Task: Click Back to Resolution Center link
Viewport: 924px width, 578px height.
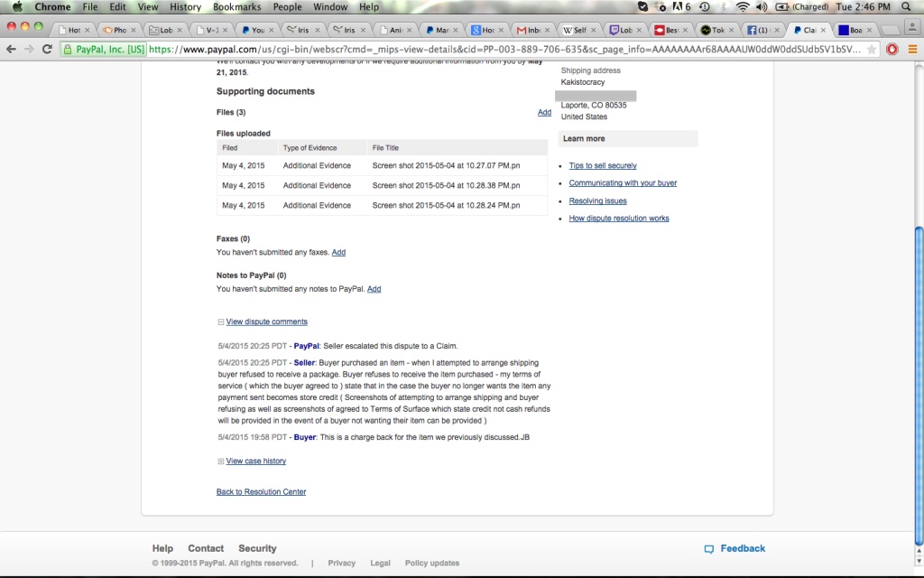Action: click(261, 492)
